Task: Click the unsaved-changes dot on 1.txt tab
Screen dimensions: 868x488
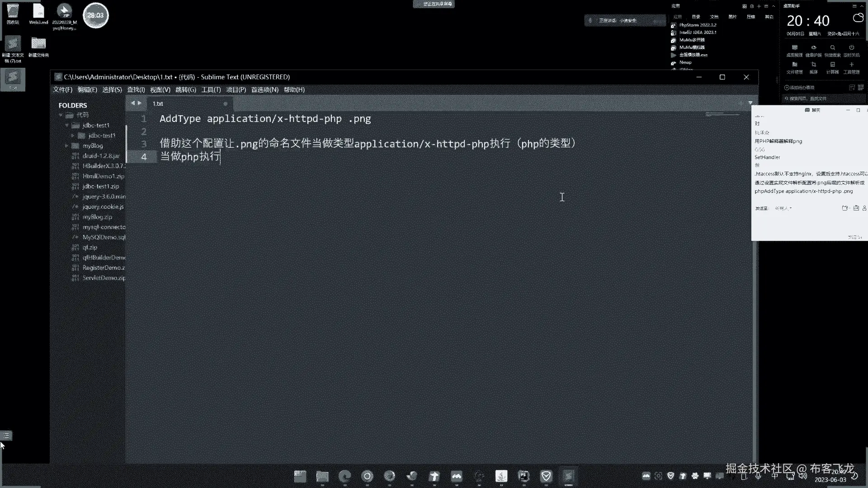Action: point(225,103)
